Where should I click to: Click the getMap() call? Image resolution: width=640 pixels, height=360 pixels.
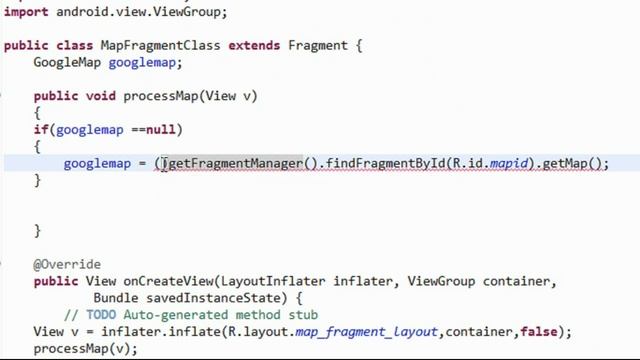click(572, 163)
